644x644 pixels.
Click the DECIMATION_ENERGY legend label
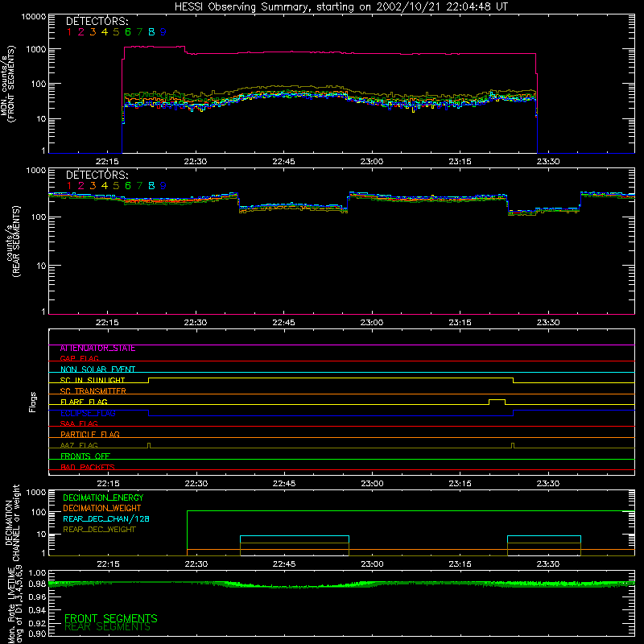[x=103, y=497]
